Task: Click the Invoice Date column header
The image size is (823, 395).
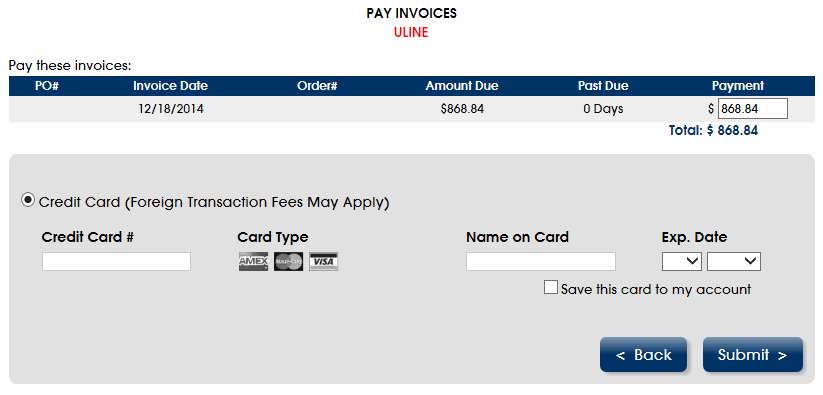Action: 171,86
